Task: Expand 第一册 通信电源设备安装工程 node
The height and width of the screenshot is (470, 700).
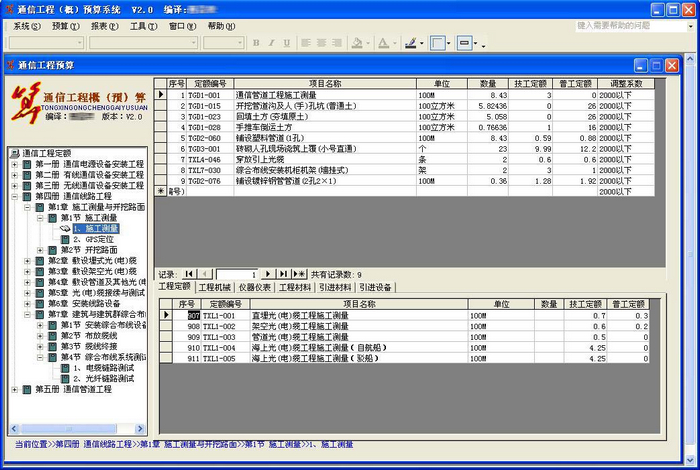Action: (x=14, y=164)
